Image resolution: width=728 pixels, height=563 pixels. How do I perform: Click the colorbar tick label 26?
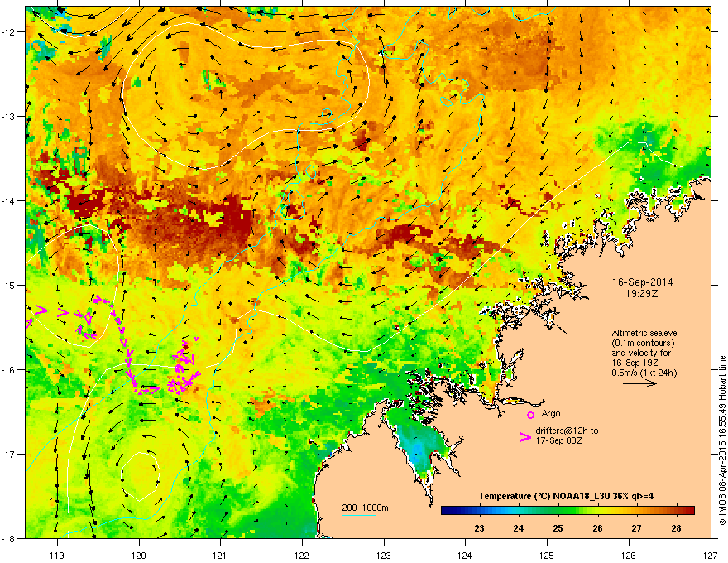597,528
